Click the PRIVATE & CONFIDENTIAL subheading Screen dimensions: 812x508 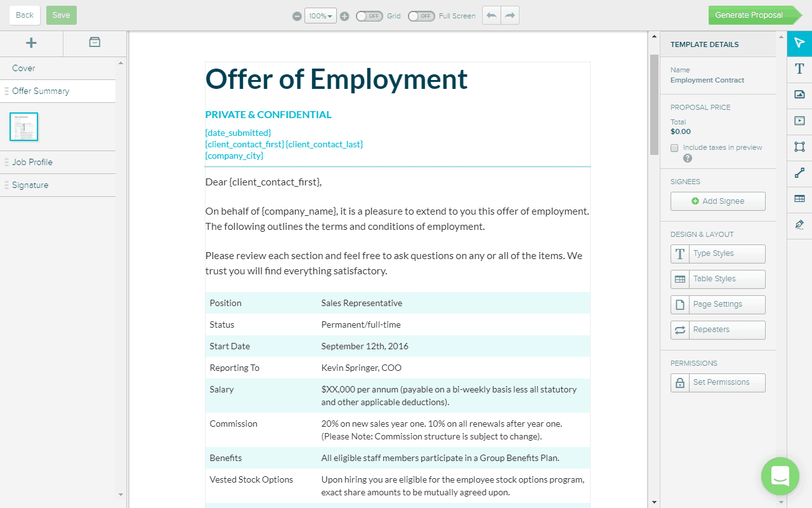coord(268,115)
